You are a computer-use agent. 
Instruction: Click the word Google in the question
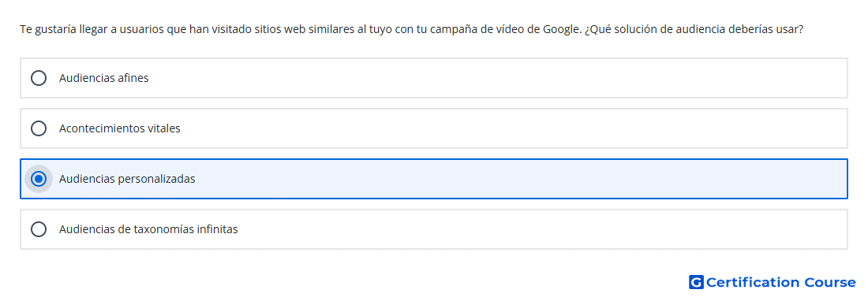click(x=562, y=29)
